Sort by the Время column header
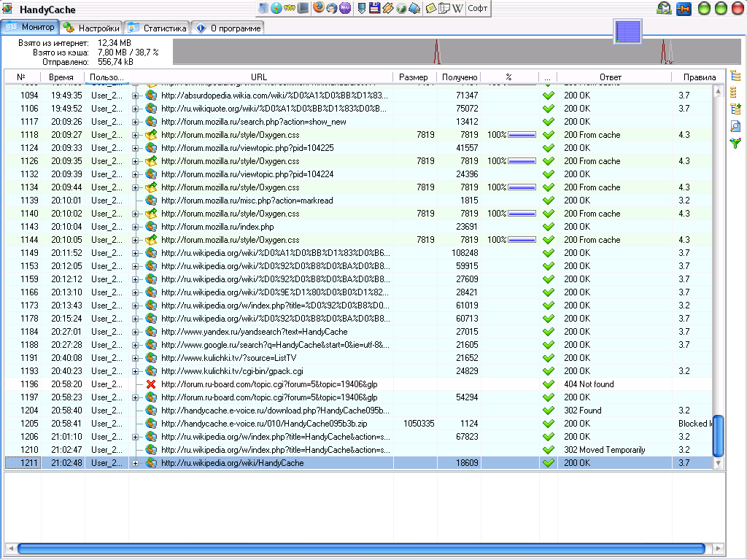This screenshot has height=560, width=747. pyautogui.click(x=63, y=77)
